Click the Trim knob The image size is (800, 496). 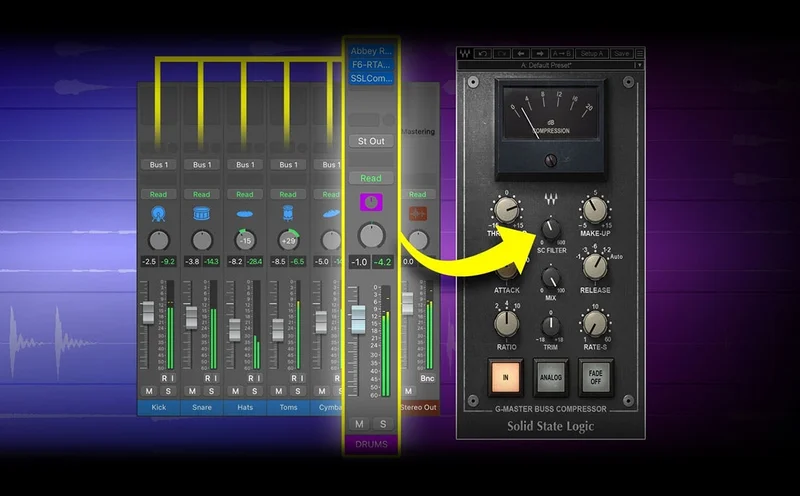(x=551, y=326)
